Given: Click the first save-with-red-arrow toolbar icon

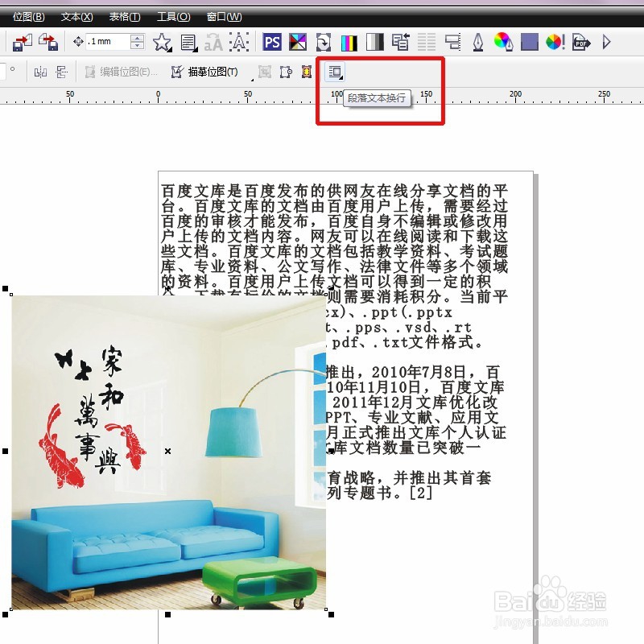Looking at the screenshot, I should [23, 43].
